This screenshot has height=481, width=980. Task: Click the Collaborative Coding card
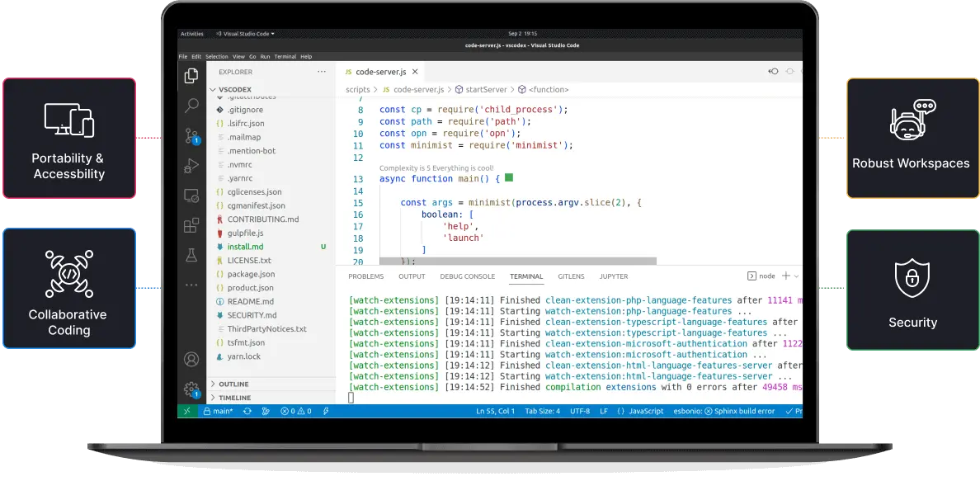click(68, 288)
